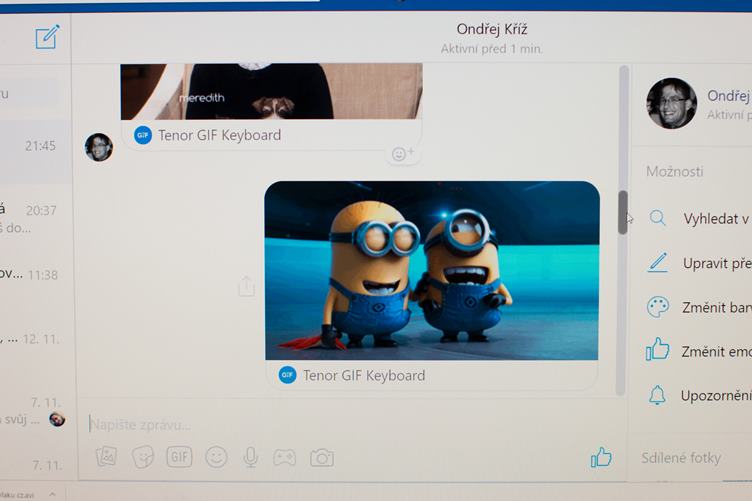This screenshot has width=752, height=501.
Task: Open the photo attachment icon
Action: [106, 456]
